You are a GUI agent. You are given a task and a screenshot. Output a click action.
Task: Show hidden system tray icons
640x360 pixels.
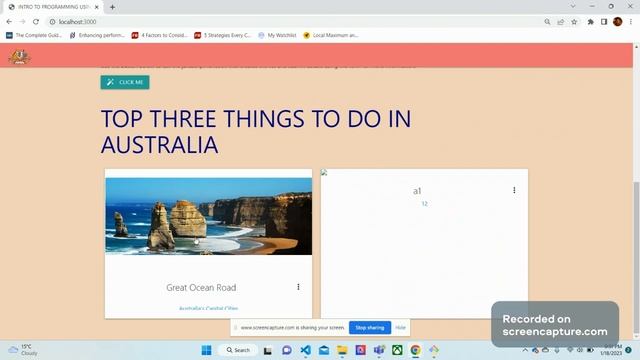(x=525, y=350)
